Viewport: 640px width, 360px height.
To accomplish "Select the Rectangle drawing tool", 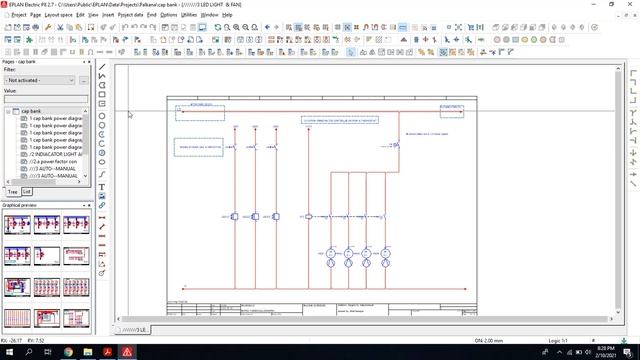I will (102, 95).
